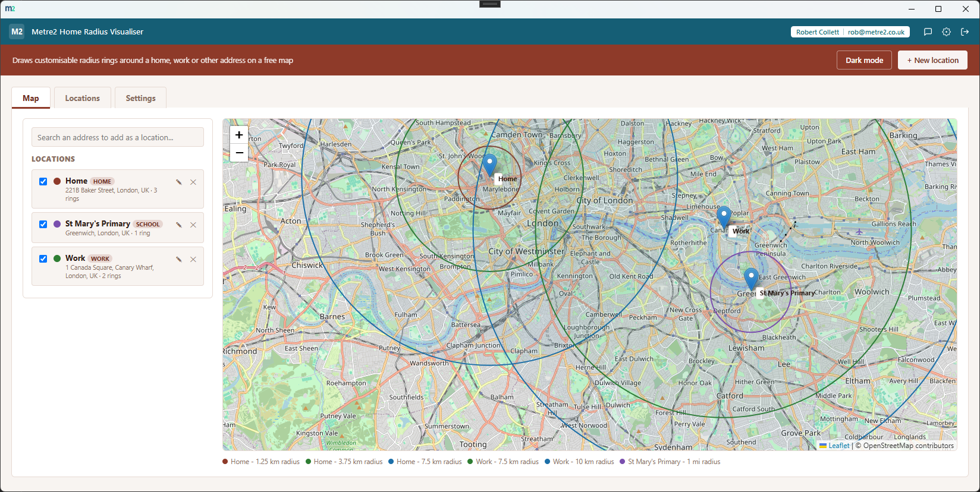Click the 'Home - 1.25 km radius' legend entry

261,462
